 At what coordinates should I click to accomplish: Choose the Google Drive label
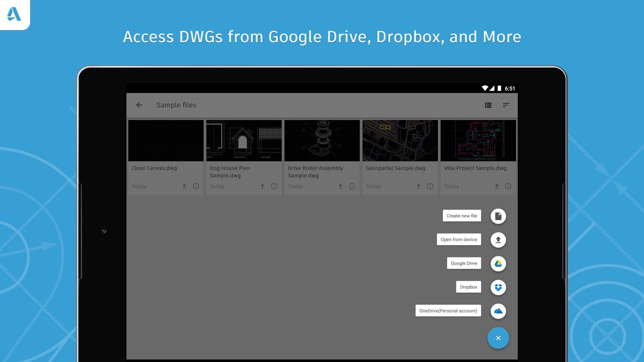(464, 263)
